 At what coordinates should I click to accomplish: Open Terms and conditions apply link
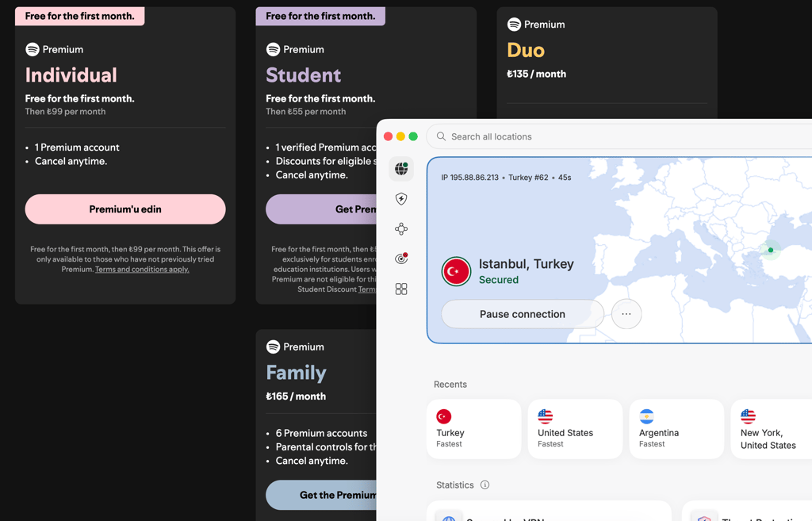point(142,270)
